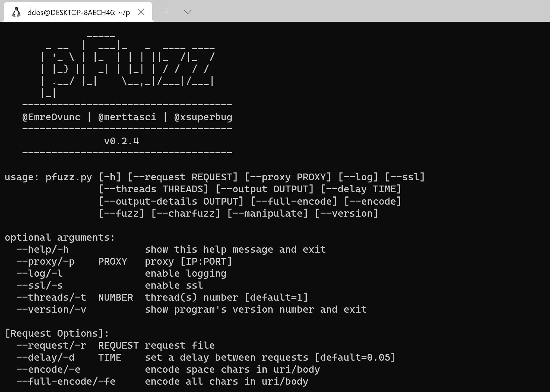Click the @EmreOvunc handle text
550x392 pixels.
click(x=51, y=117)
